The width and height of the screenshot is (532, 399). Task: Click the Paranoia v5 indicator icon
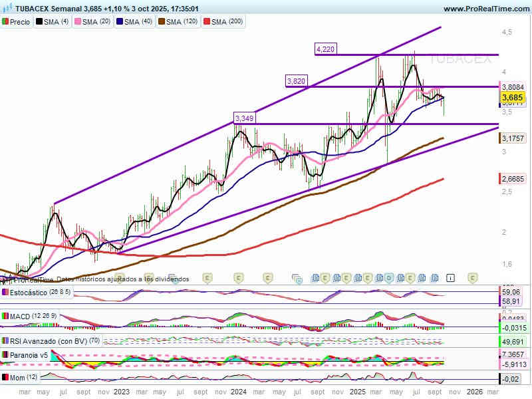click(x=5, y=355)
